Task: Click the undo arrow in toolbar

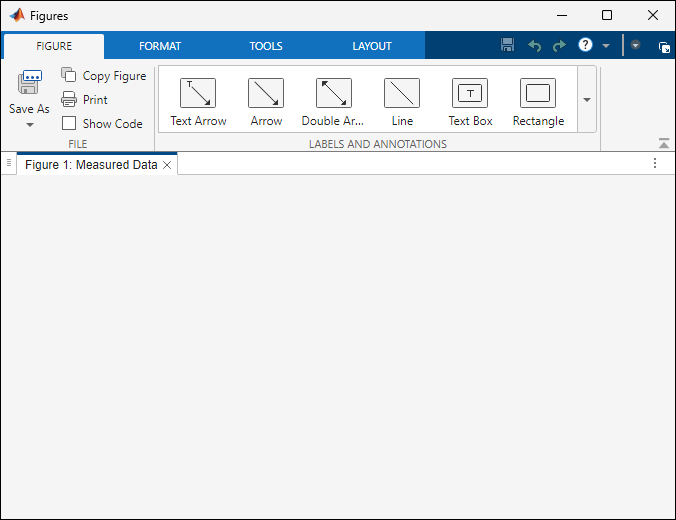Action: (535, 45)
